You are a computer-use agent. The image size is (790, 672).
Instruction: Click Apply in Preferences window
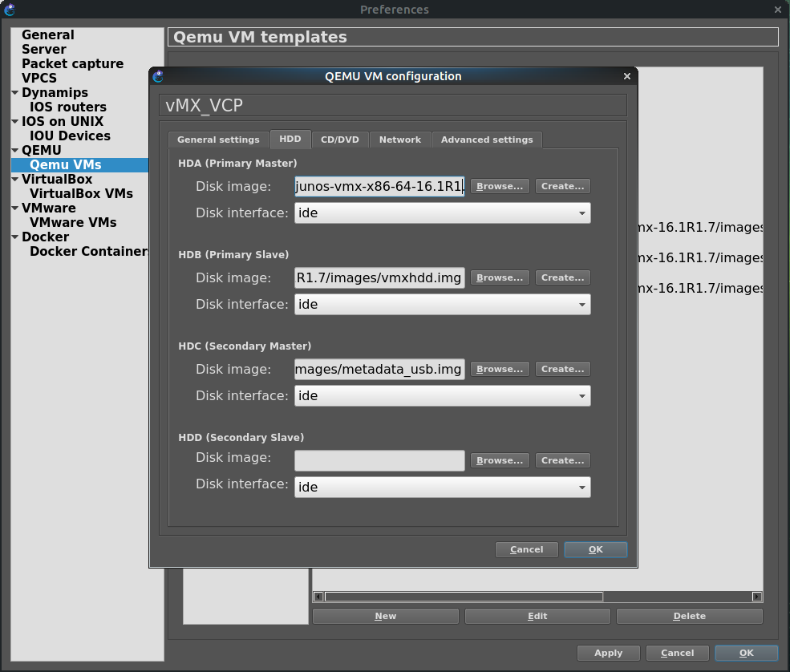[608, 653]
